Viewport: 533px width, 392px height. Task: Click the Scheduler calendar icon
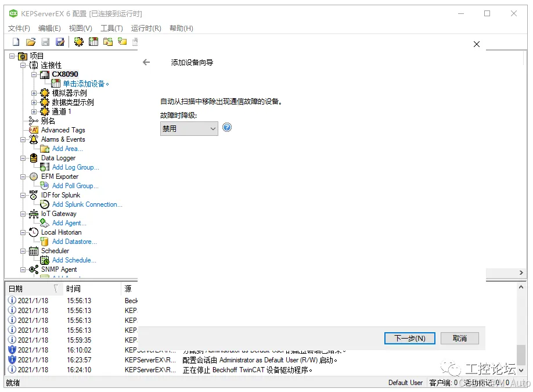coord(34,251)
